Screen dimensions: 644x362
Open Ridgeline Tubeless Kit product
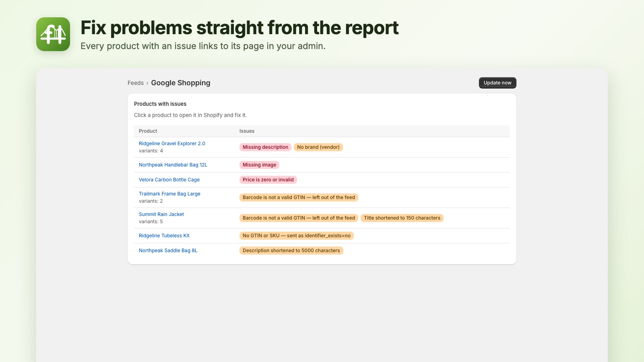pos(164,236)
